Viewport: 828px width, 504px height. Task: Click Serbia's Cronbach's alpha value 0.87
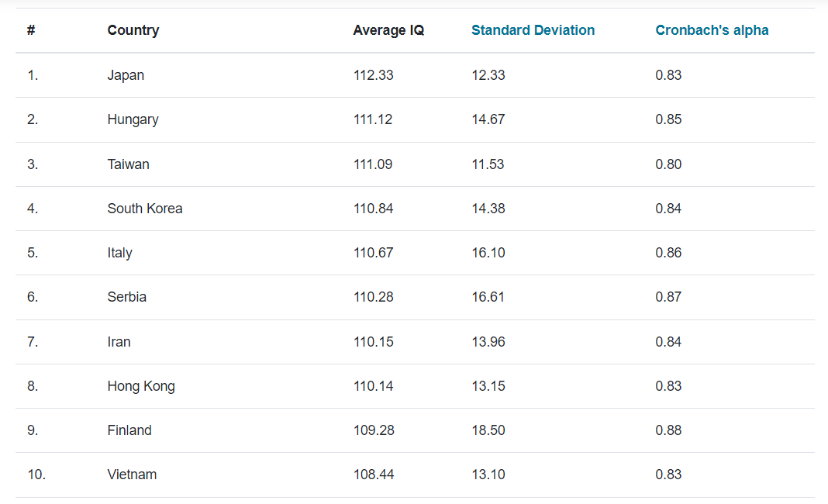tap(668, 297)
